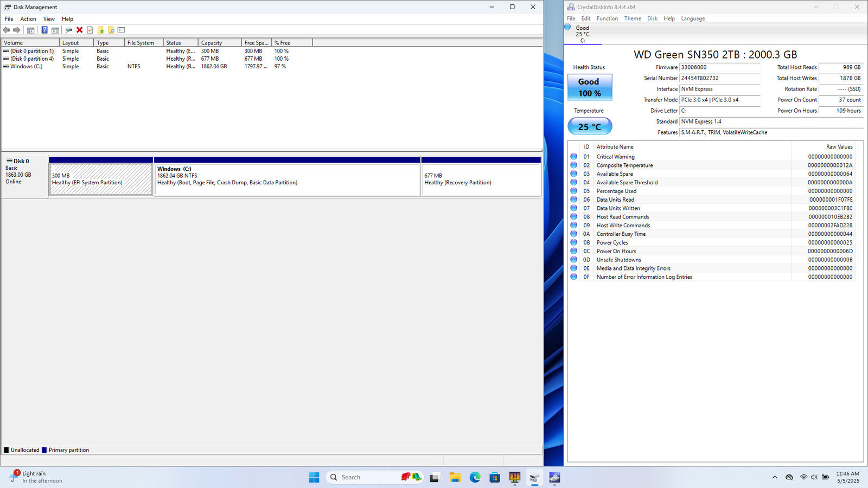Open the File menu in Disk Management
This screenshot has width=868, height=488.
click(x=9, y=19)
